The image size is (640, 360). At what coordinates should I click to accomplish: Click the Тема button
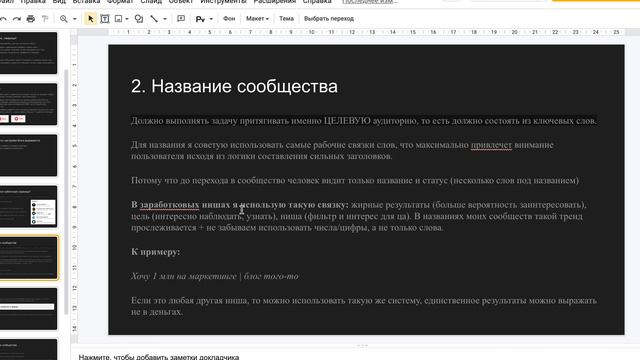coord(286,19)
